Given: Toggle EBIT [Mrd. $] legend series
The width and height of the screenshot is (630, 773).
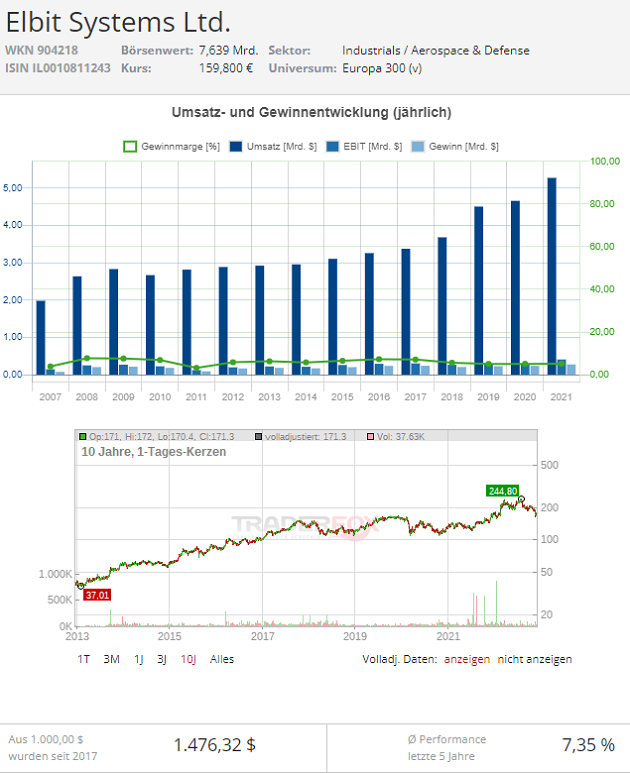Looking at the screenshot, I should tap(364, 146).
